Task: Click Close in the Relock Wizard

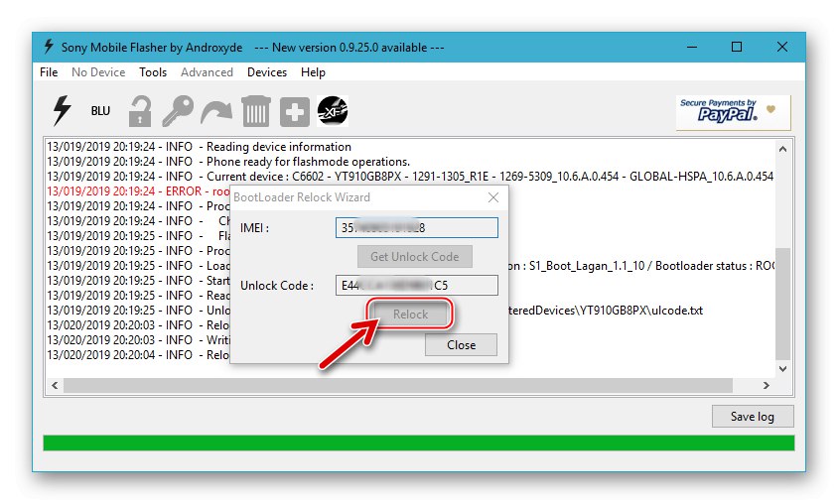Action: pyautogui.click(x=462, y=345)
